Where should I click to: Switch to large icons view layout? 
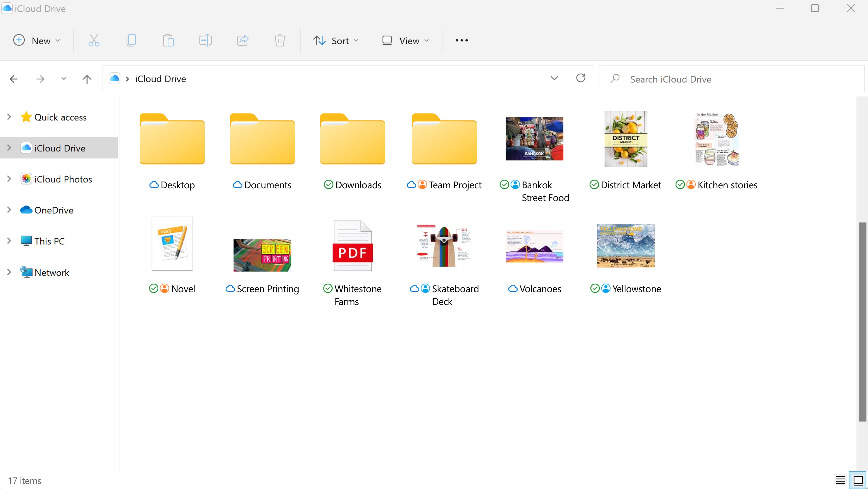point(858,480)
